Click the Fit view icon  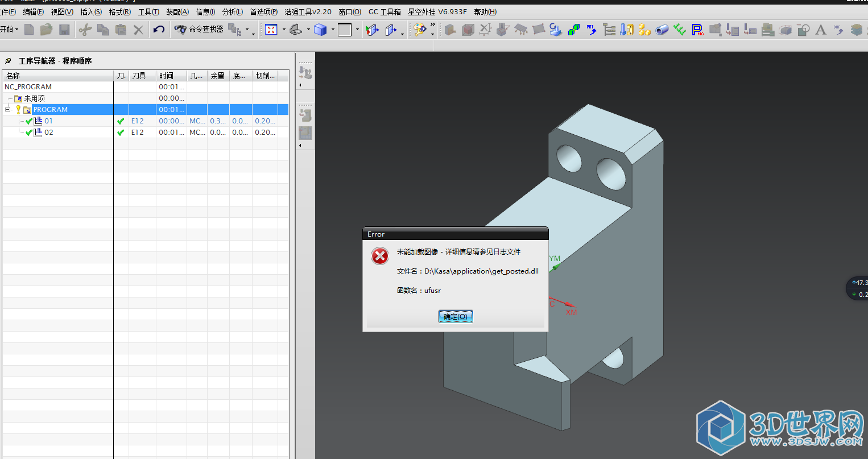click(271, 30)
